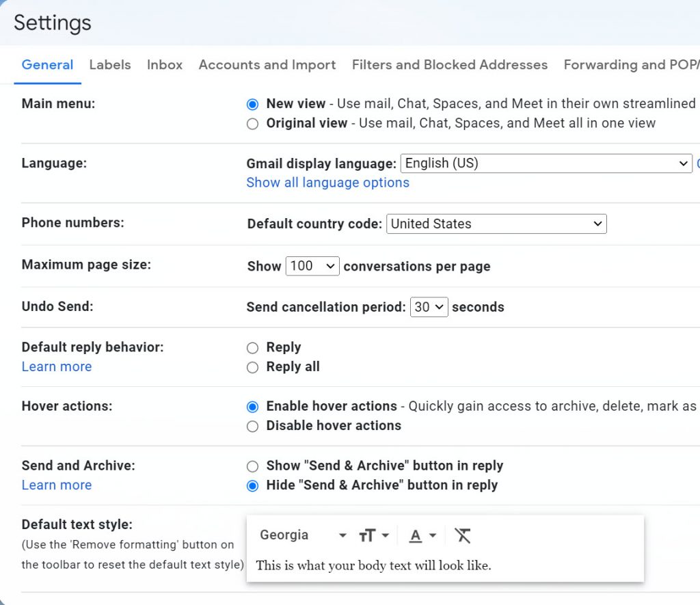Click the Maximum page size: label
Viewport: 700px width, 605px height.
tap(86, 265)
